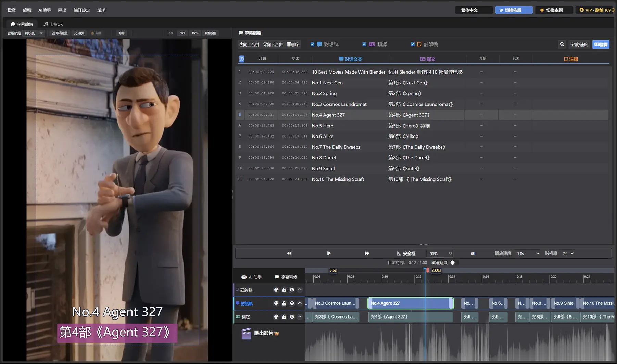Click the 自動調整 button

[x=211, y=33]
